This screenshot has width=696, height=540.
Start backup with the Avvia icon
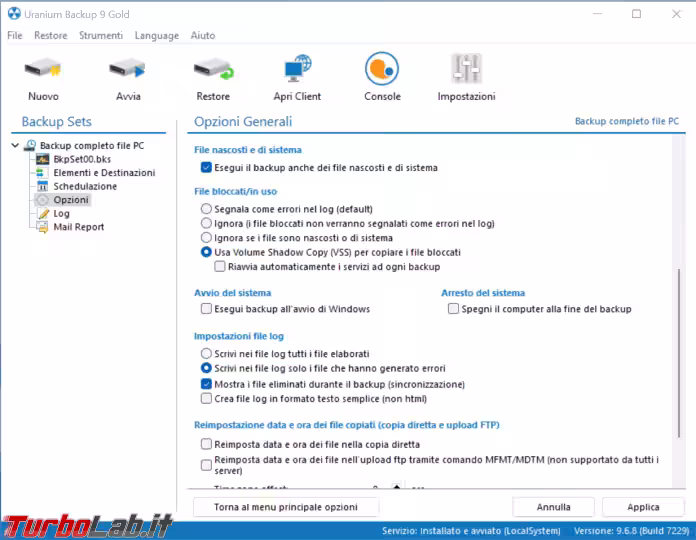tap(127, 70)
